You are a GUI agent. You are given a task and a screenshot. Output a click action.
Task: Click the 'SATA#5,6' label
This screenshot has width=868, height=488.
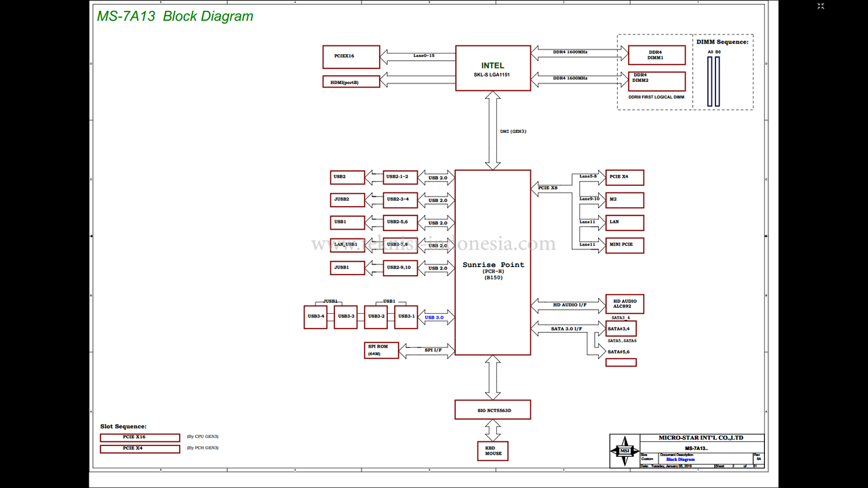[618, 352]
